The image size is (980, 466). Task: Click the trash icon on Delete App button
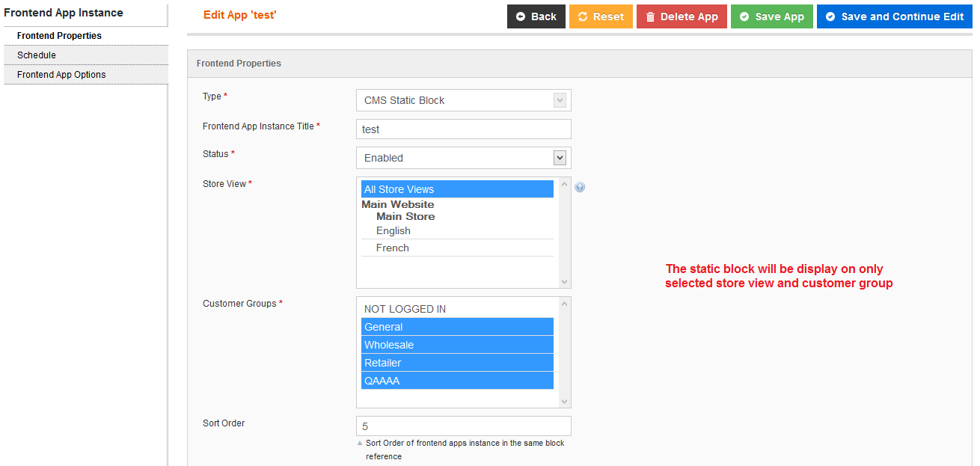651,16
